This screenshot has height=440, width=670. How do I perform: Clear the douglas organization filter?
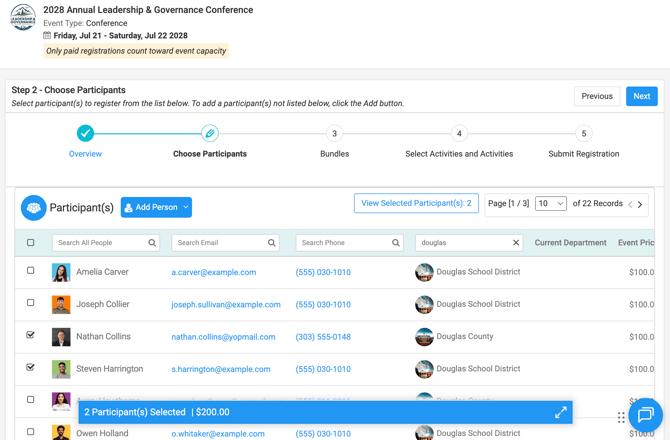(516, 243)
